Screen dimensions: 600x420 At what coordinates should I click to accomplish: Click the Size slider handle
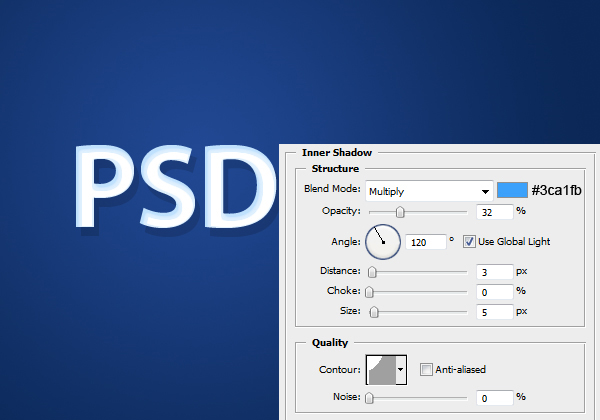[x=374, y=312]
